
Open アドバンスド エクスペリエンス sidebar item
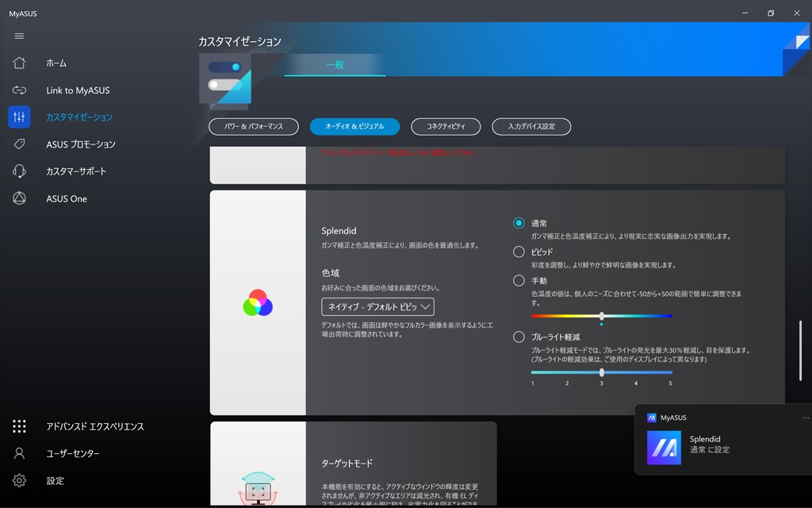(x=95, y=426)
